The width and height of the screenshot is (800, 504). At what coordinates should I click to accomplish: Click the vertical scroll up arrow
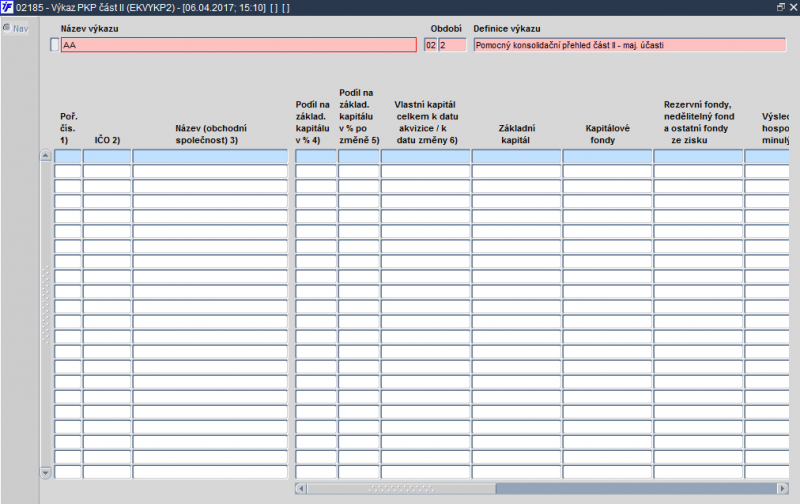(x=45, y=155)
